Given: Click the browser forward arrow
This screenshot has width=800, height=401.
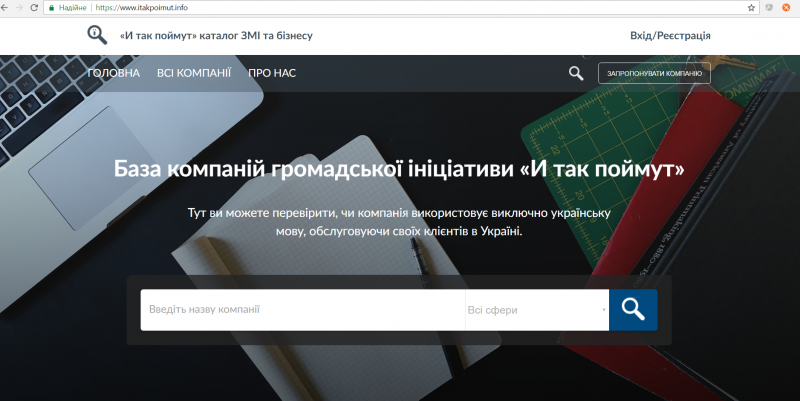Looking at the screenshot, I should 19,8.
